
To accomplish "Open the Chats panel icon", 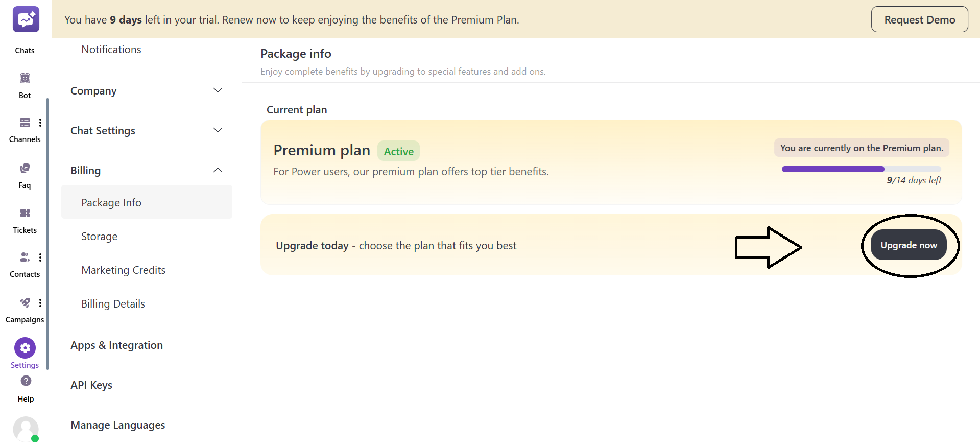I will pyautogui.click(x=25, y=18).
